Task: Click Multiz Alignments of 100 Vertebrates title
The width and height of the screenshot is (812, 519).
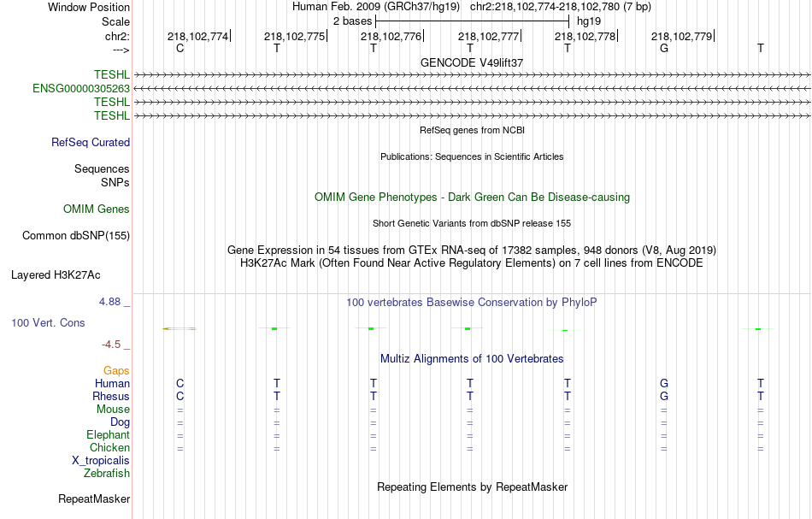Action: coord(472,359)
